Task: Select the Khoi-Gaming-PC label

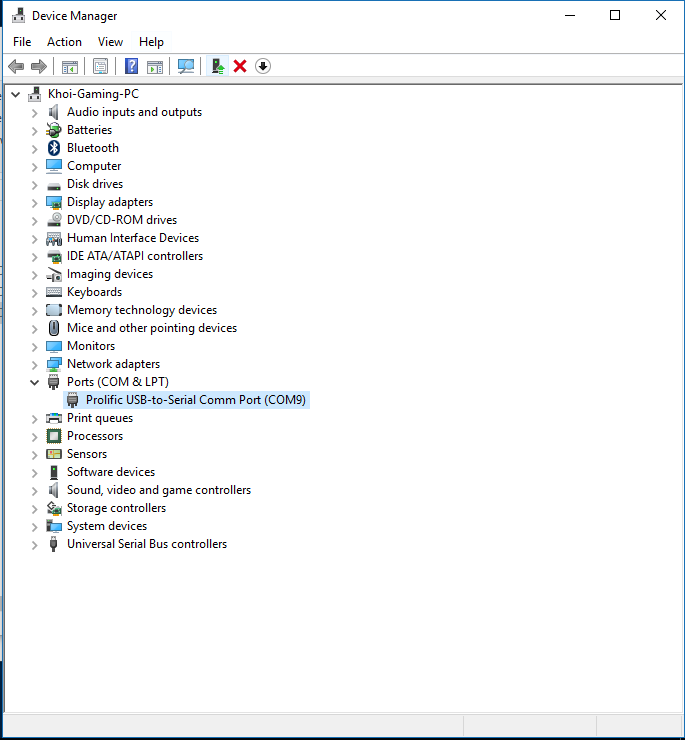Action: pos(93,94)
